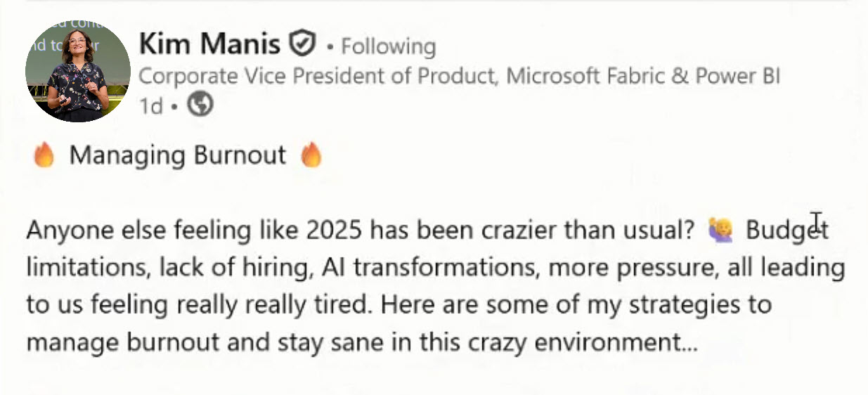Click the Corporate Vice President headline
868x395 pixels.
coord(318,76)
